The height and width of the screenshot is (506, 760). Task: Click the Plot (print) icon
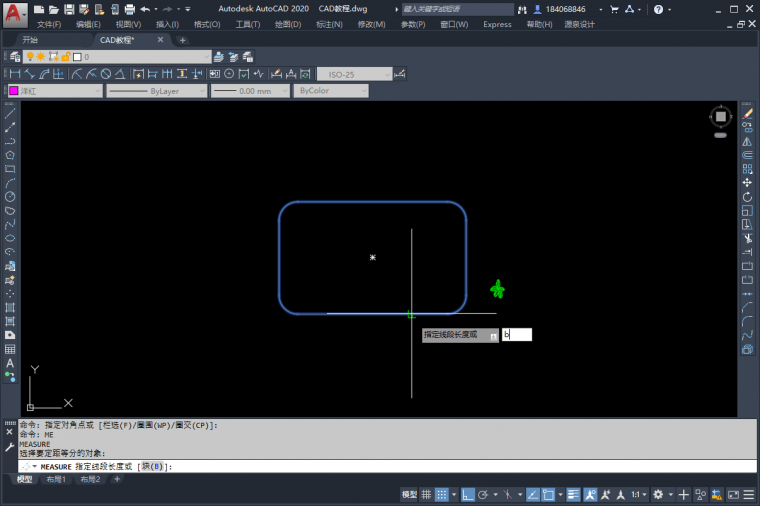(129, 9)
